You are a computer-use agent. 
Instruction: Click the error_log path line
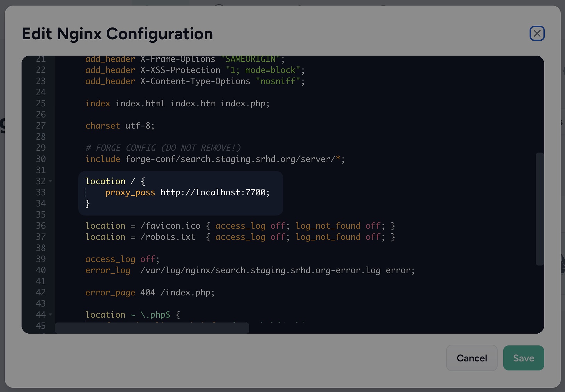(250, 270)
